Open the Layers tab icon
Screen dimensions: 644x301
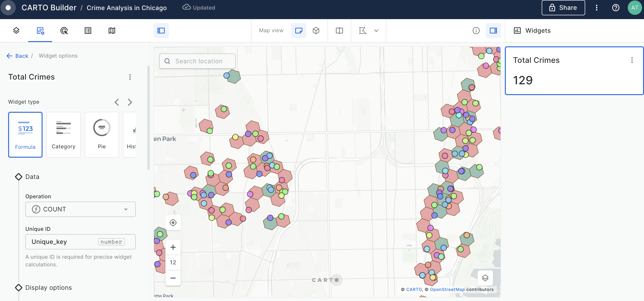[16, 31]
